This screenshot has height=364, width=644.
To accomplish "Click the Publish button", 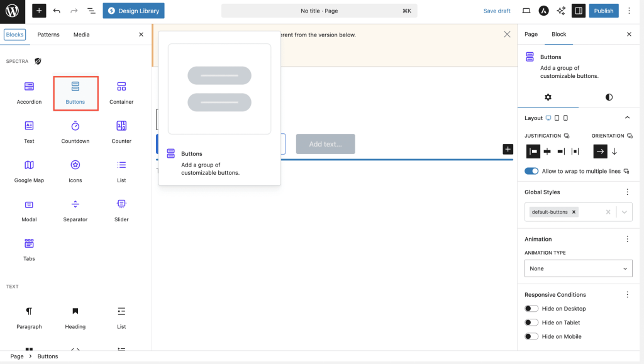I will point(603,11).
